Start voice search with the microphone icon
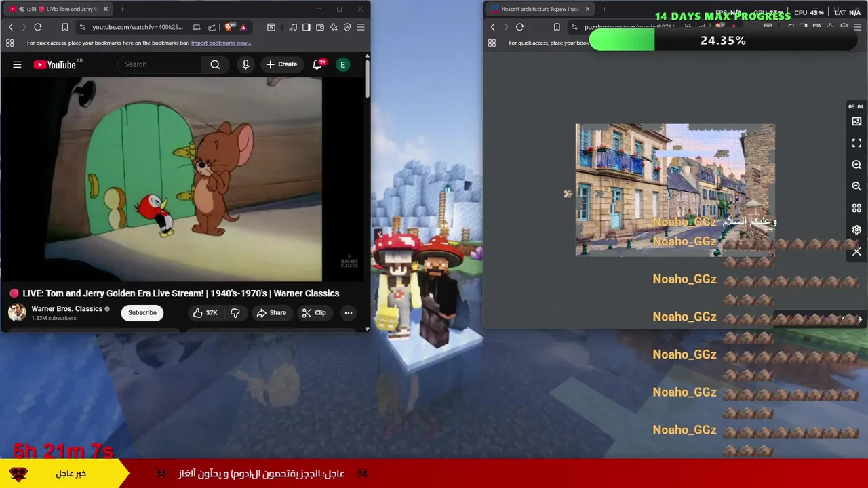The image size is (868, 488). (245, 64)
